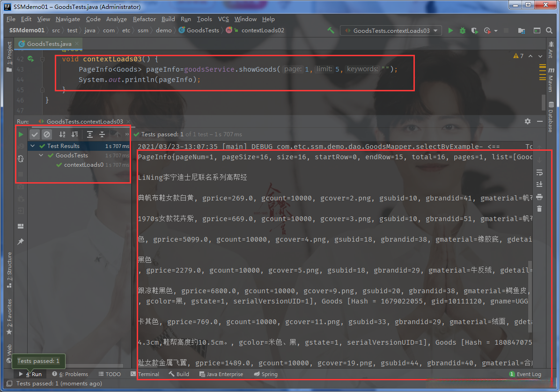This screenshot has width=560, height=392.
Task: Run GoodsTests.contextLoads03 with the green play icon in the top toolbar
Action: point(451,31)
